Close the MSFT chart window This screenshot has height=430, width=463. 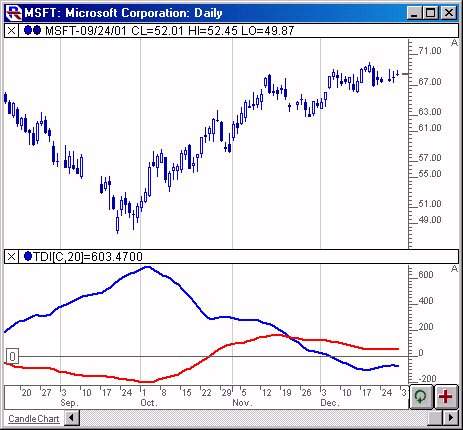coord(449,13)
